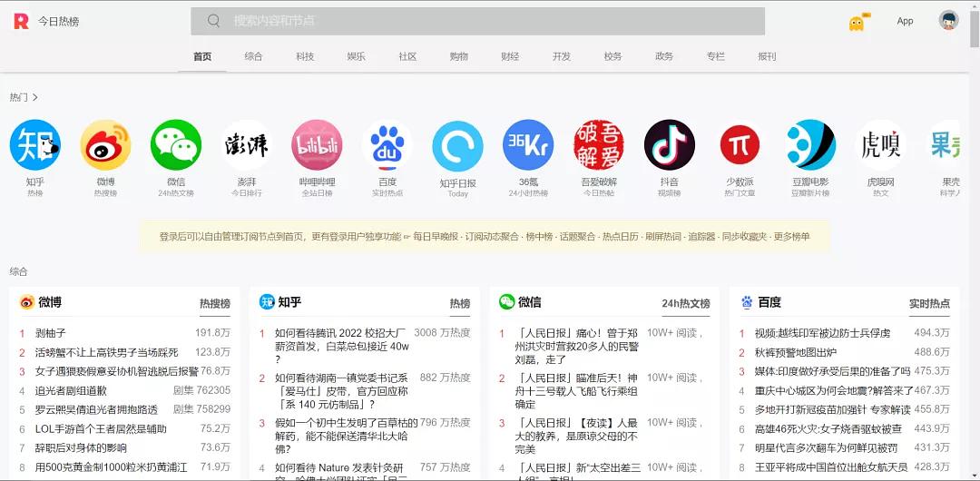Click the 豆瓣电影 icon

pos(810,145)
